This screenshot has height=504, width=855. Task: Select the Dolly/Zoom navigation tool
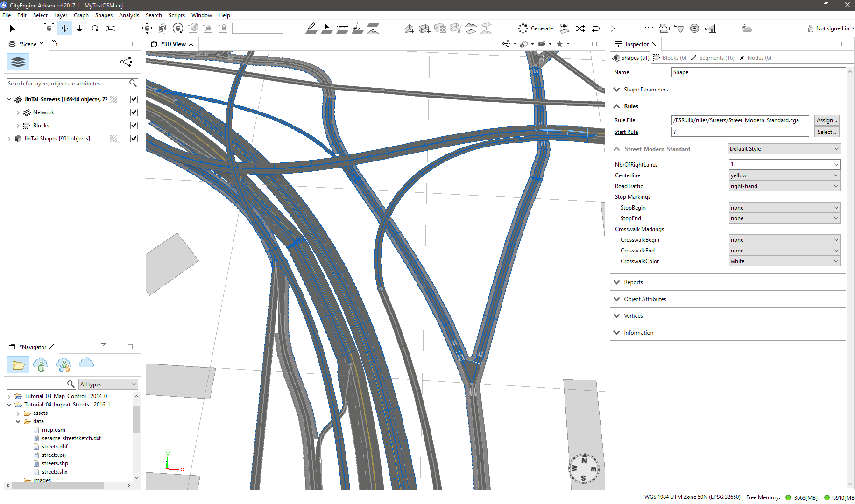point(80,28)
